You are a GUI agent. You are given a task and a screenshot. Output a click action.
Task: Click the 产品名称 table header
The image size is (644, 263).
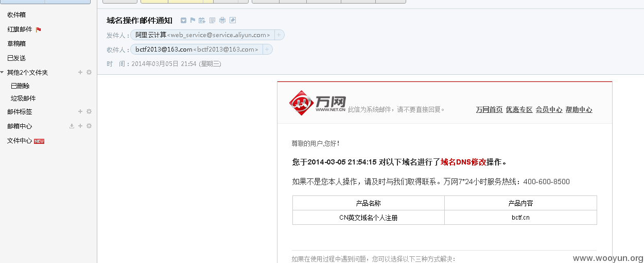pos(368,203)
